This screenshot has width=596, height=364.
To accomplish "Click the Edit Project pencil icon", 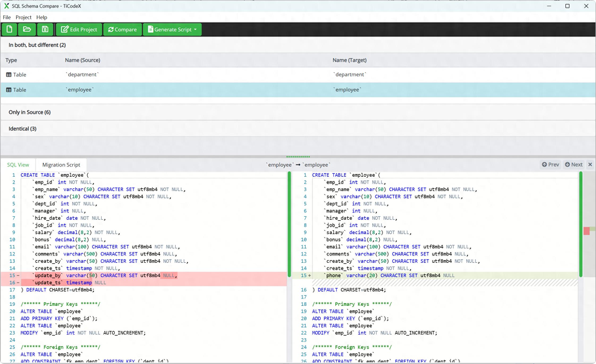I will coord(65,29).
